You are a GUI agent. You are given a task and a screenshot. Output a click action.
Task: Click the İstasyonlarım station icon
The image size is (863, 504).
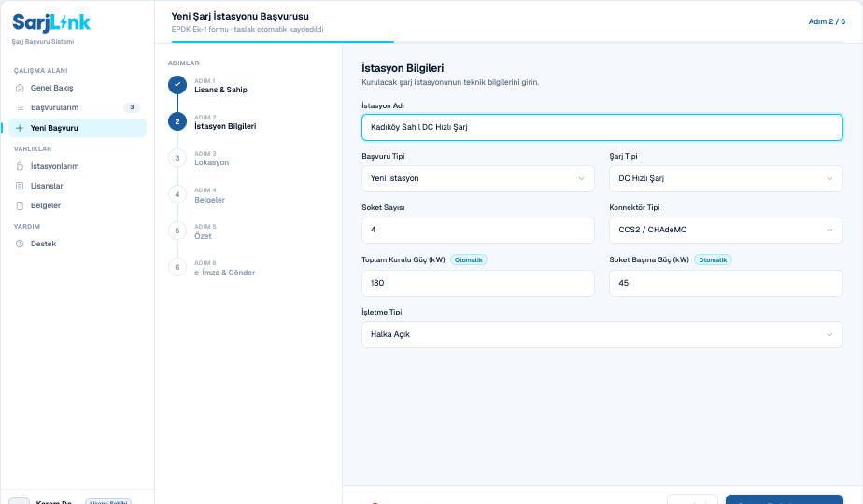20,166
